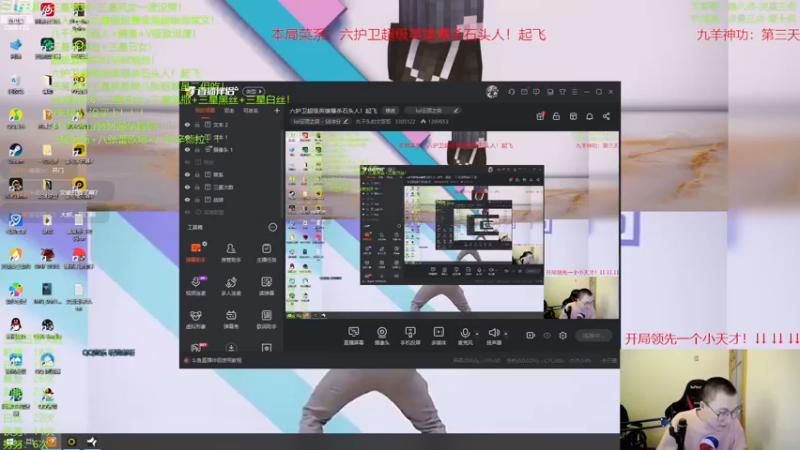Screen dimensions: 800x450
Task: Add a 直播屏幕 screen capture source
Action: [x=354, y=336]
